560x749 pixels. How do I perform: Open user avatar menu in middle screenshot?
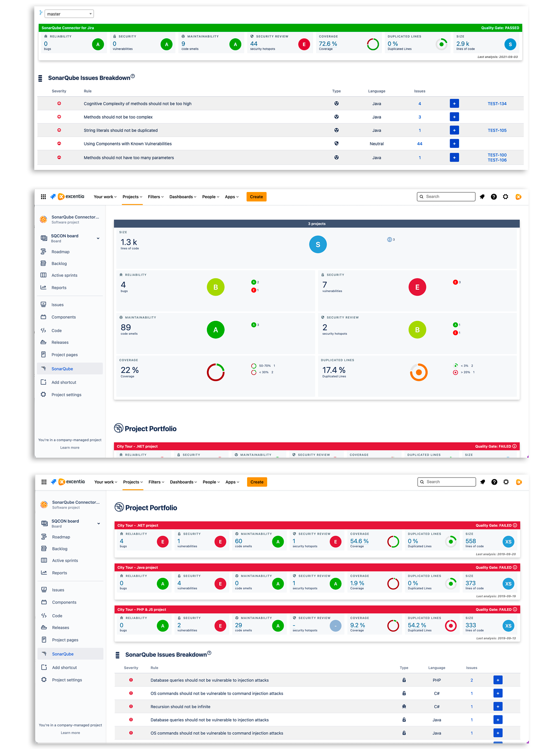pos(519,197)
